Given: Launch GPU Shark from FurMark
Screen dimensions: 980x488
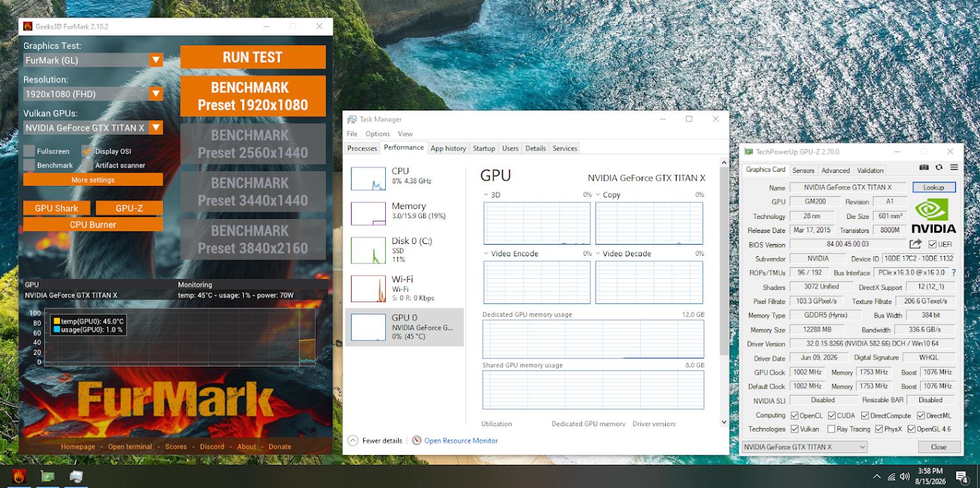Looking at the screenshot, I should [x=57, y=208].
